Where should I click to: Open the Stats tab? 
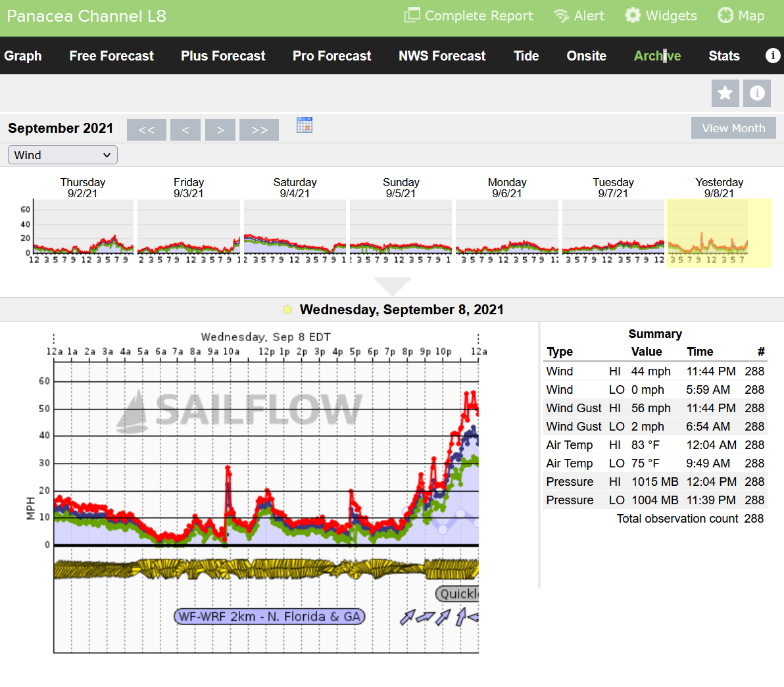[x=724, y=56]
